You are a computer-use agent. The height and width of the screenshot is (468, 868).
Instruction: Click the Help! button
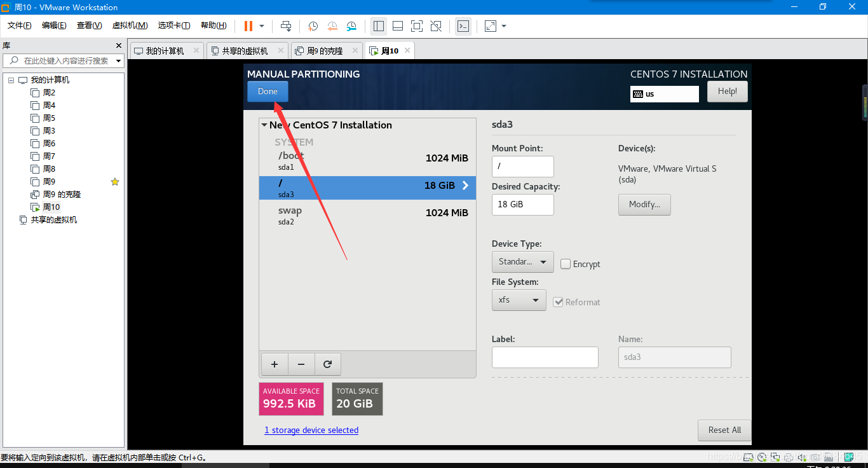(727, 92)
